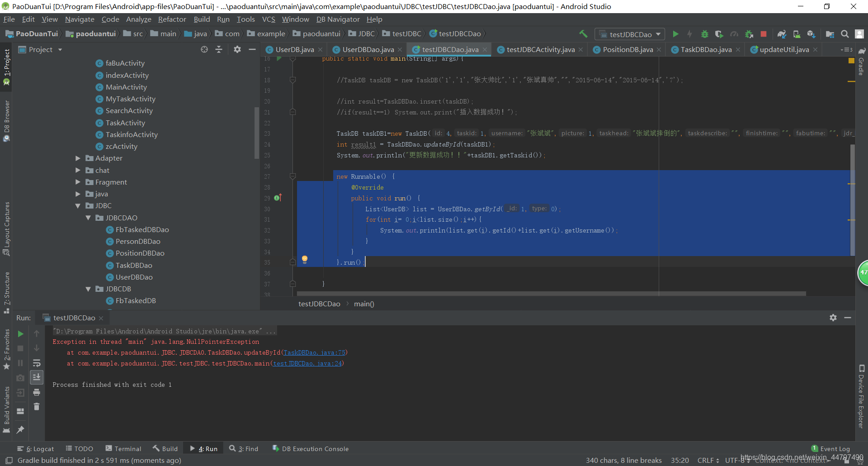Switch to the UserDBDao.java tab
The height and width of the screenshot is (466, 868).
[368, 49]
